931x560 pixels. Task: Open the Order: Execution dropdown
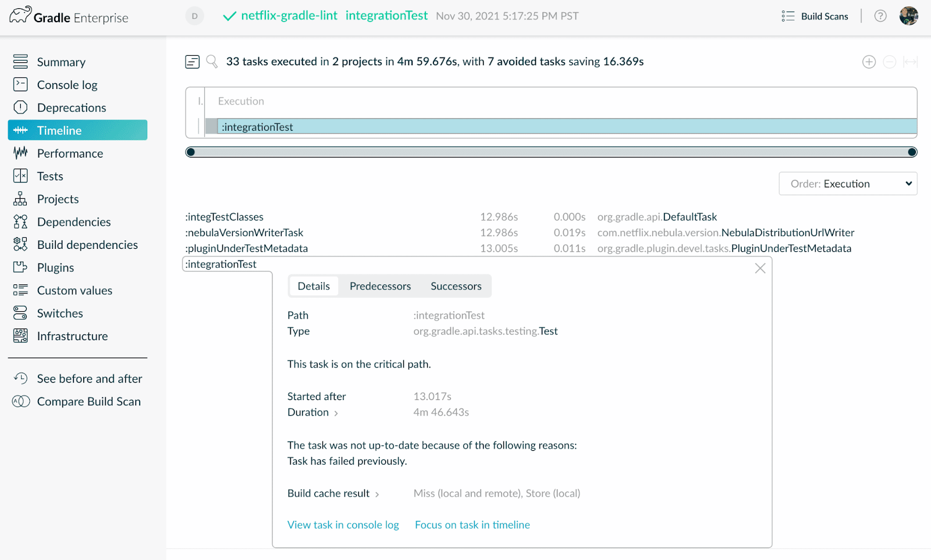point(848,184)
